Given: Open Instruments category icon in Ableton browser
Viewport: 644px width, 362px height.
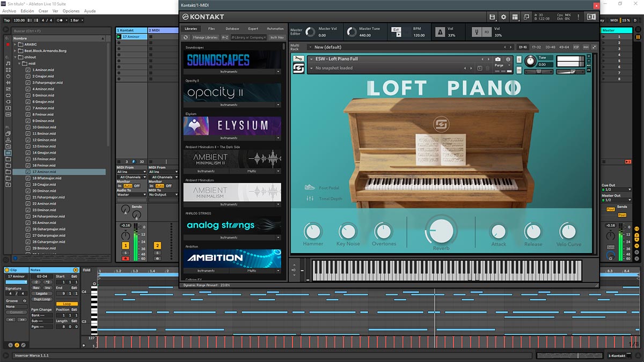Looking at the screenshot, I should 8,76.
